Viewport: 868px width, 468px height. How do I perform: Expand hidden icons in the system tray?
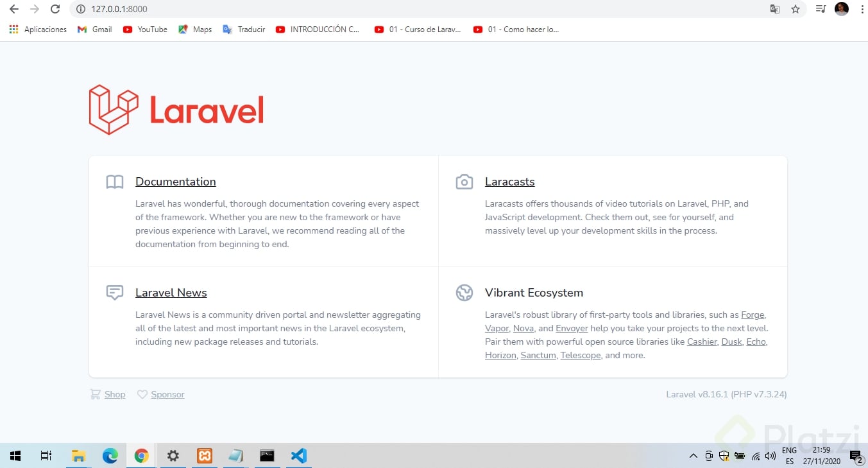(x=693, y=456)
